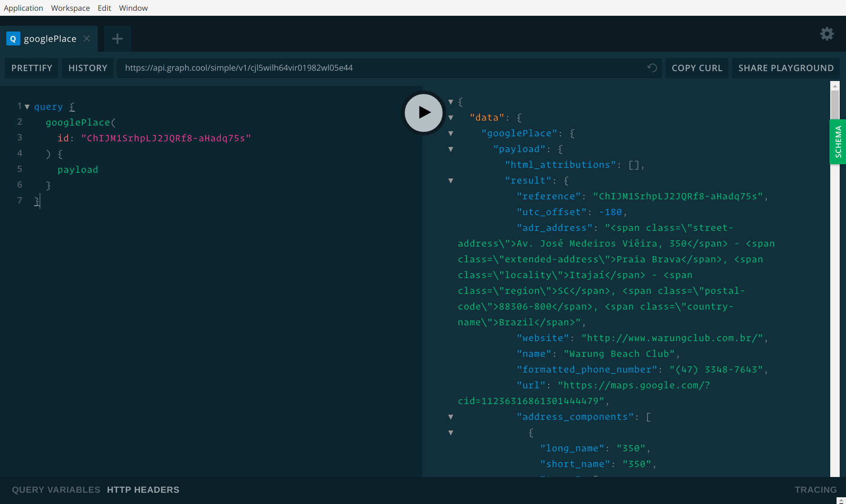The width and height of the screenshot is (846, 504).
Task: Run the query with the play button
Action: pyautogui.click(x=423, y=112)
